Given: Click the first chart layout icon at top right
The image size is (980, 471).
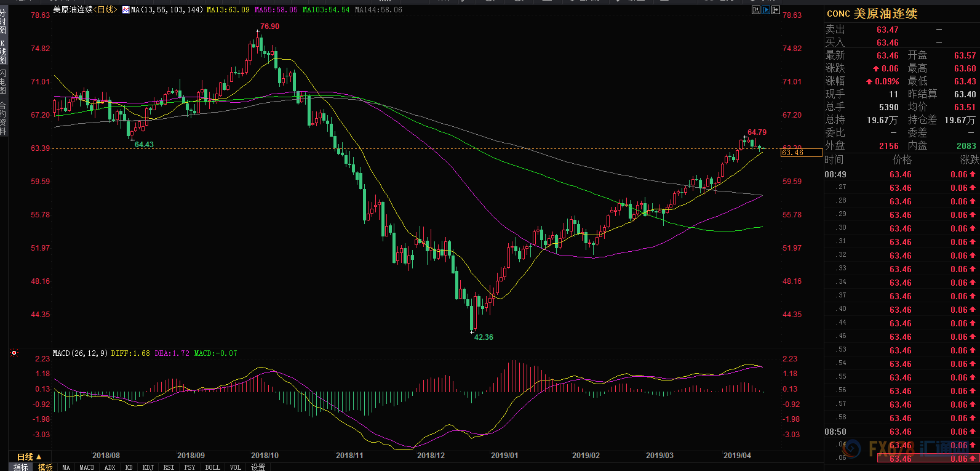Looking at the screenshot, I should tap(755, 10).
